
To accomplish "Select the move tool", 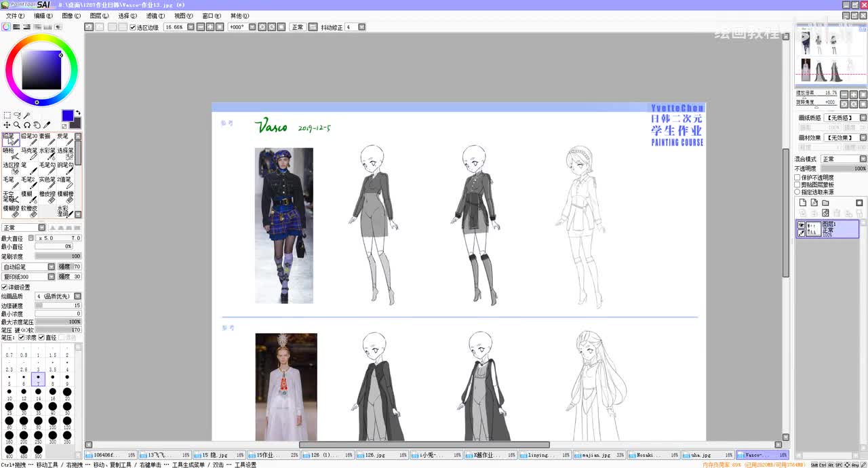I will tap(7, 125).
